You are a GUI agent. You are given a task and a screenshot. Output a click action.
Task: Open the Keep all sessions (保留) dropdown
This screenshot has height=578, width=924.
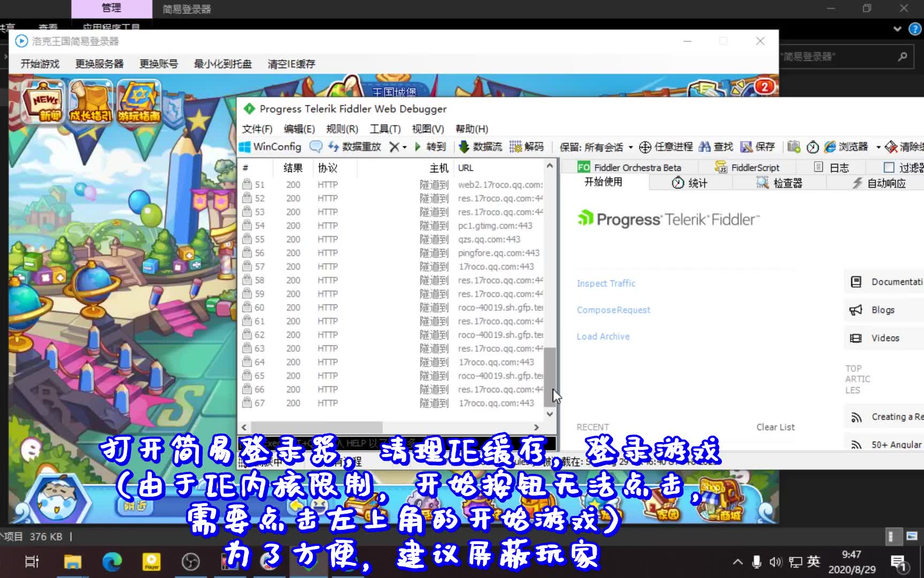pos(596,147)
